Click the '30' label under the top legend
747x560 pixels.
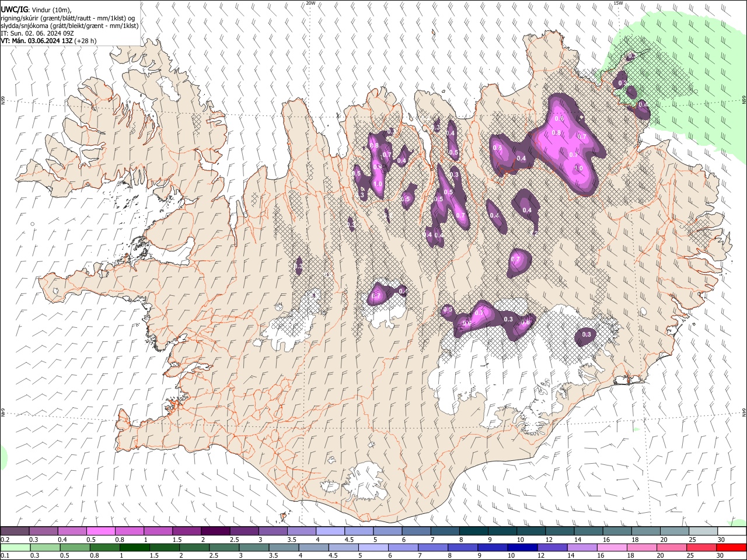[x=721, y=540]
